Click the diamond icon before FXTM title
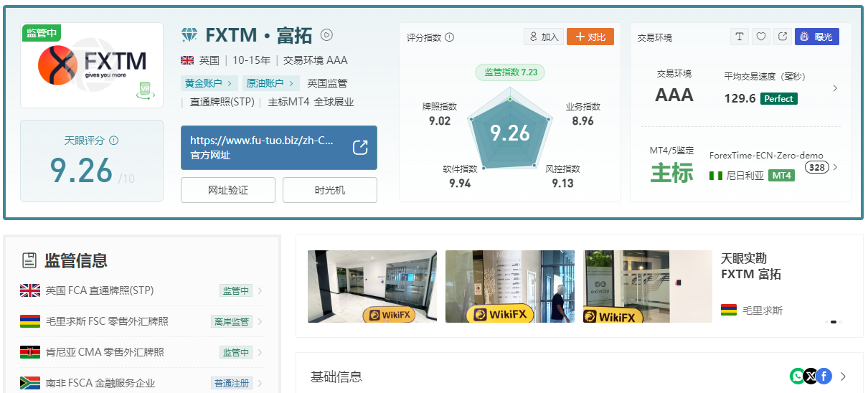868x393 pixels. click(x=189, y=35)
